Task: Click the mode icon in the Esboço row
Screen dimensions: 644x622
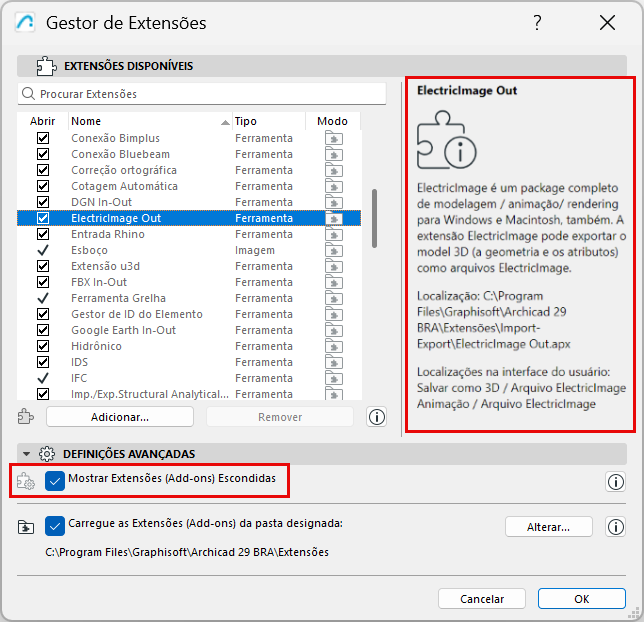Action: coord(334,251)
